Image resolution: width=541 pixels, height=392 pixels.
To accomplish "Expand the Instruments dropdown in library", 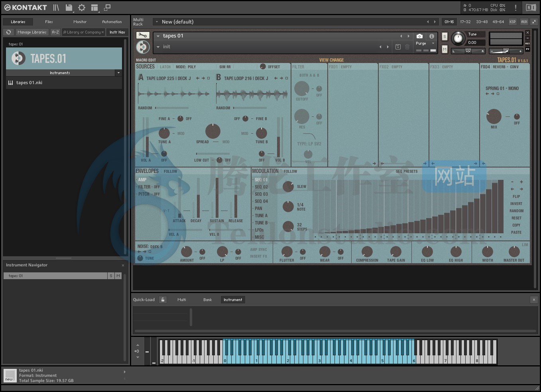I will 118,73.
